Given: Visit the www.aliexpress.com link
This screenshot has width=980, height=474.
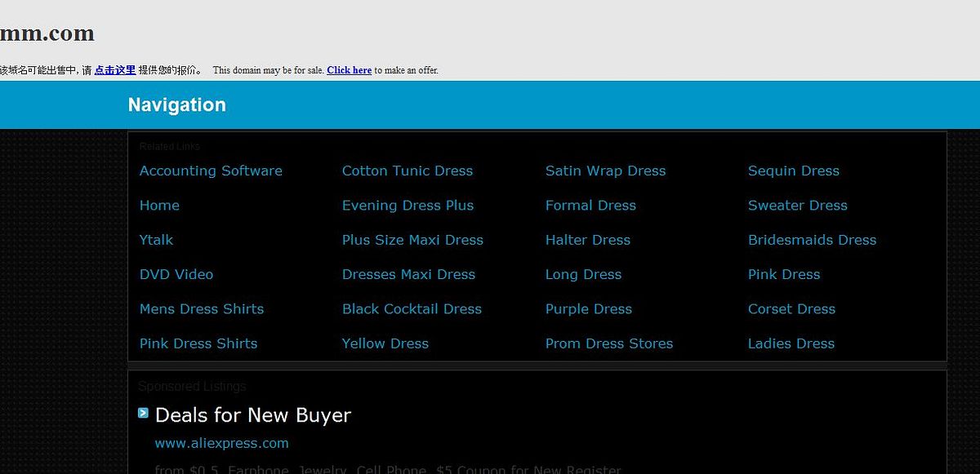Looking at the screenshot, I should [x=221, y=444].
